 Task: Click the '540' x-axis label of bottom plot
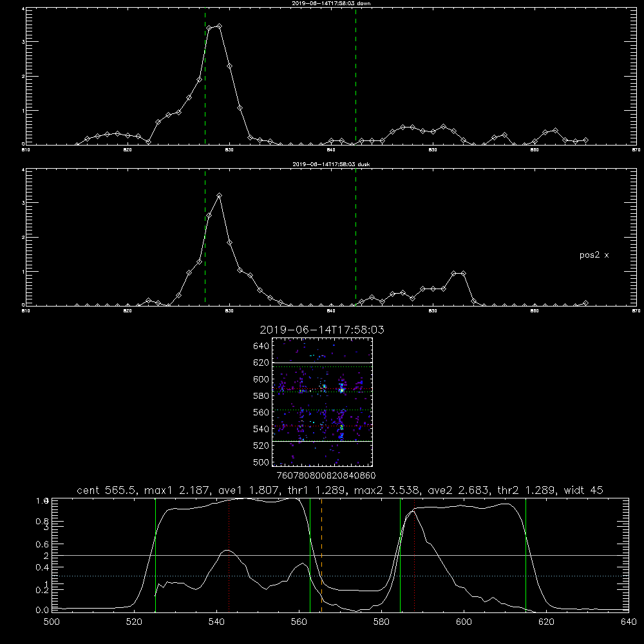pyautogui.click(x=216, y=622)
